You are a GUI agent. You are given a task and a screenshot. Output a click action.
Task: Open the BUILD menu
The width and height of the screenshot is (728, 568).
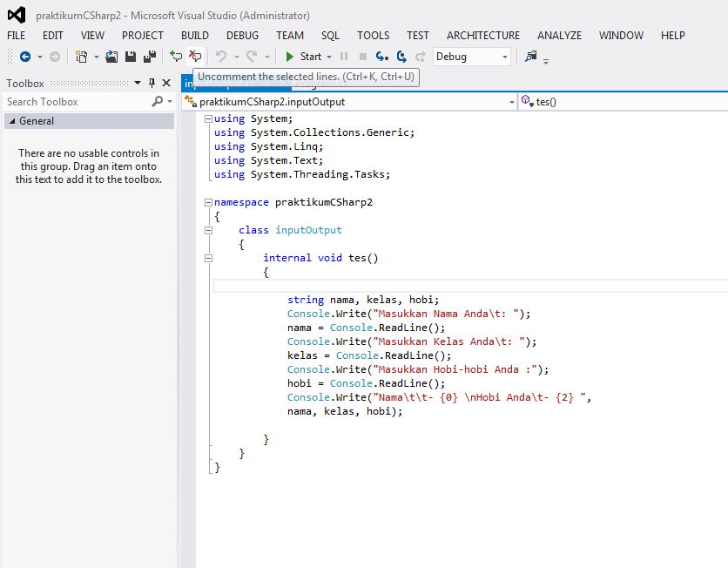pos(194,36)
